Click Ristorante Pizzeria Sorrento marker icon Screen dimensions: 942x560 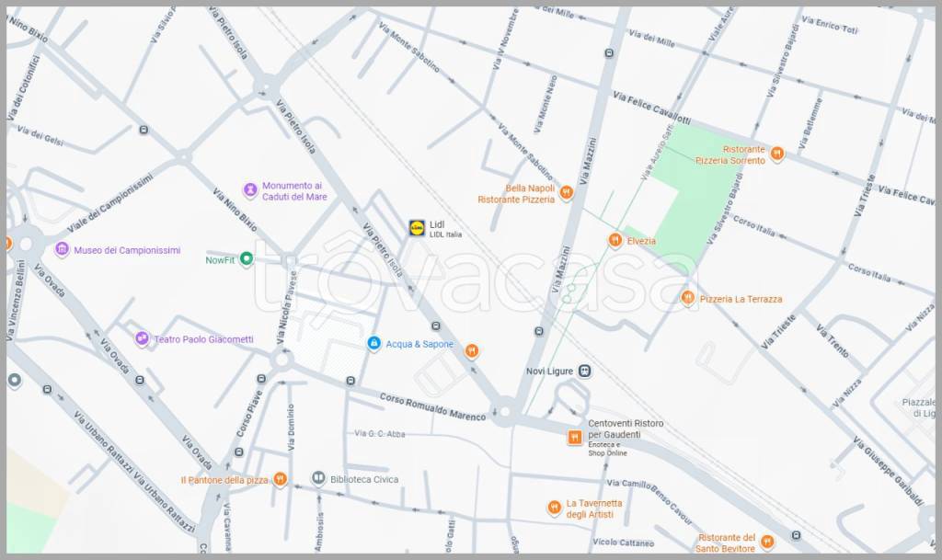coord(776,154)
